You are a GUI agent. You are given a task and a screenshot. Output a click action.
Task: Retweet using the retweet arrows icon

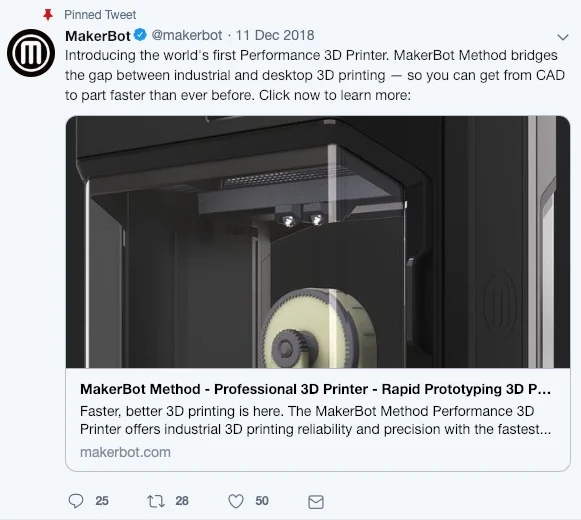tap(156, 501)
